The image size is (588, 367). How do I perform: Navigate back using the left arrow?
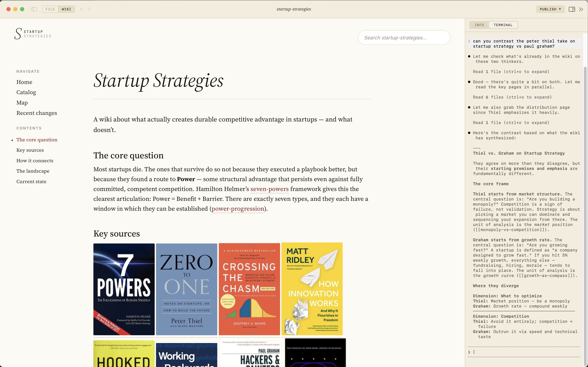pos(81,9)
